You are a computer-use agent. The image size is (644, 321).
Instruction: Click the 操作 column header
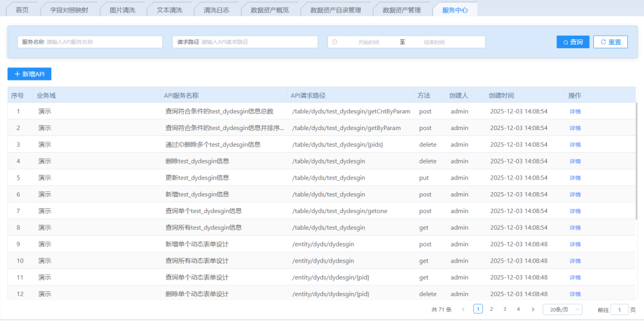pyautogui.click(x=575, y=95)
